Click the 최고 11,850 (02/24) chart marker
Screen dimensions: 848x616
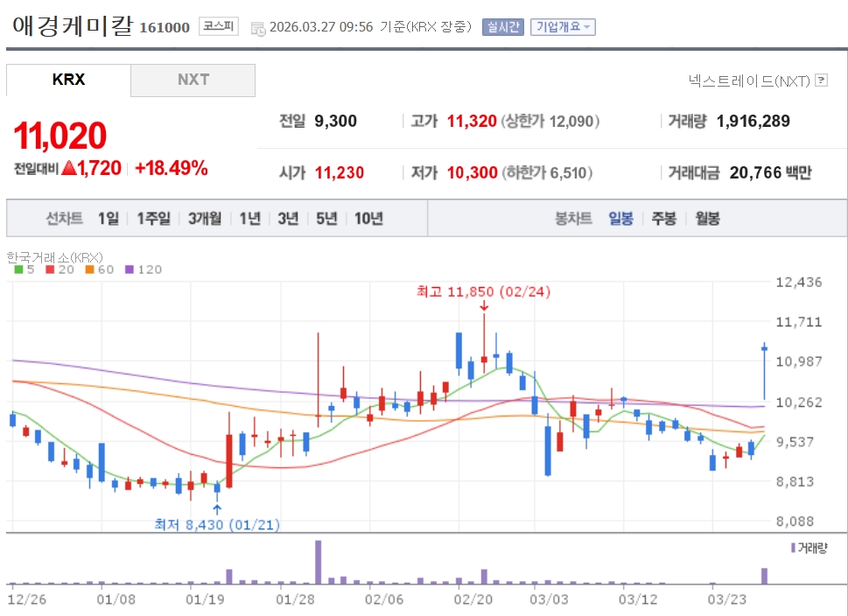point(483,292)
